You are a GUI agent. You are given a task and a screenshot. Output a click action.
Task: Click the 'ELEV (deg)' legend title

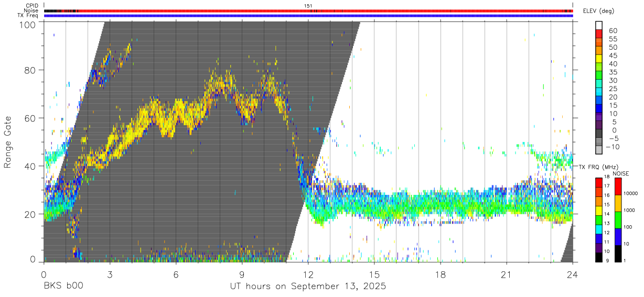click(598, 11)
